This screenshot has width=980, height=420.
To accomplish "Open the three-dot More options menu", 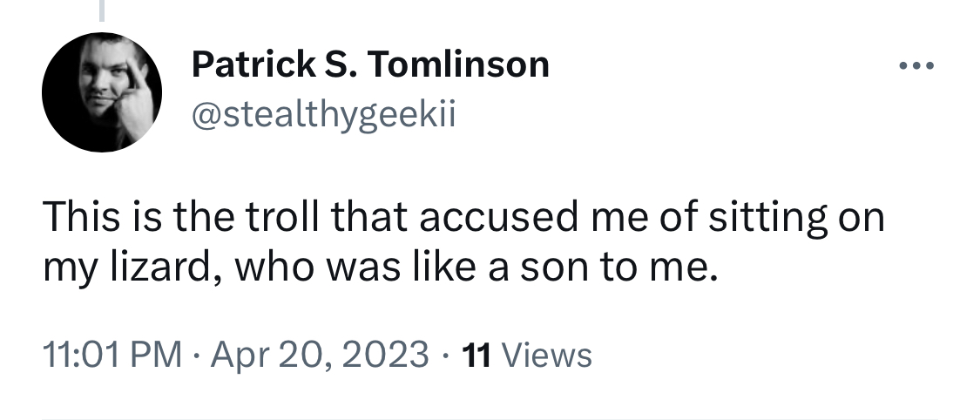I will pos(916,65).
